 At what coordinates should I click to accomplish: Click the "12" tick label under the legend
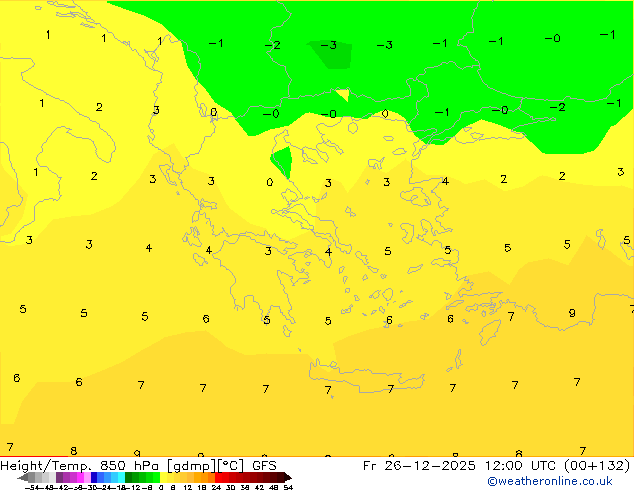188,487
